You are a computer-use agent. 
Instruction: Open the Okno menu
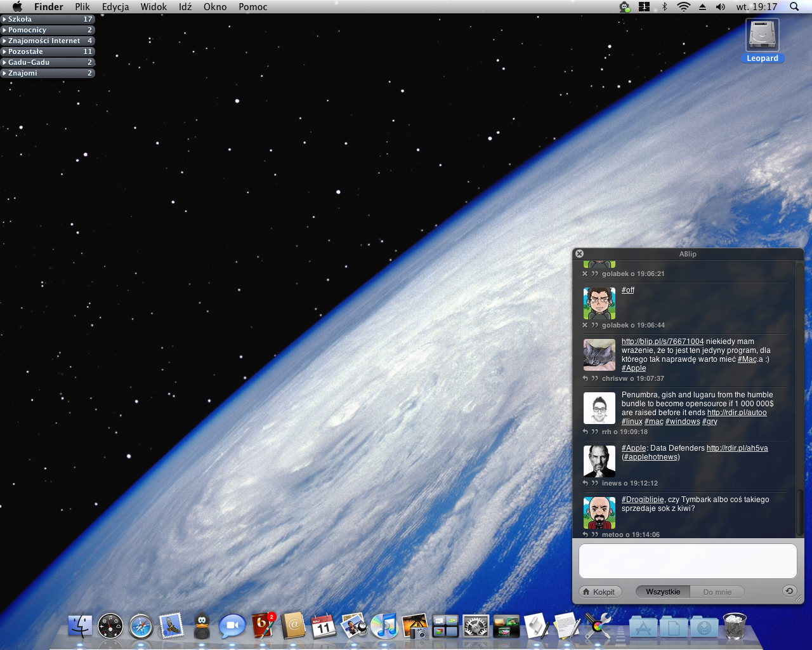215,7
